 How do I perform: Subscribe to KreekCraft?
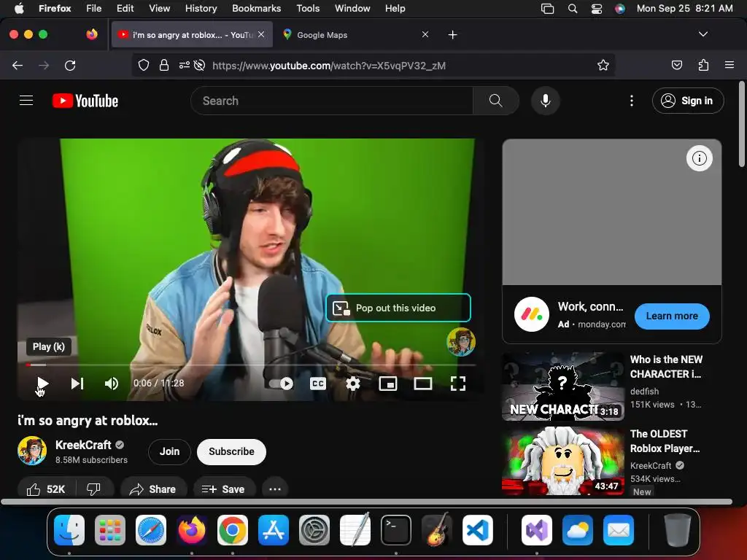point(231,451)
